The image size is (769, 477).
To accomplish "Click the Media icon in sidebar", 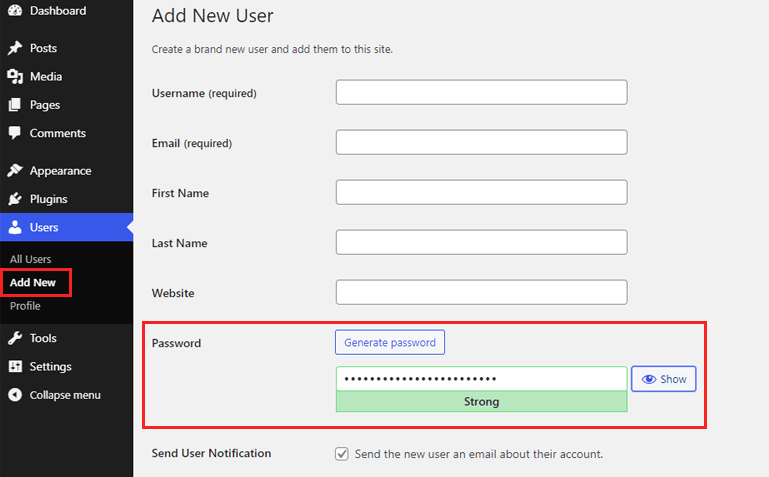I will tap(15, 76).
